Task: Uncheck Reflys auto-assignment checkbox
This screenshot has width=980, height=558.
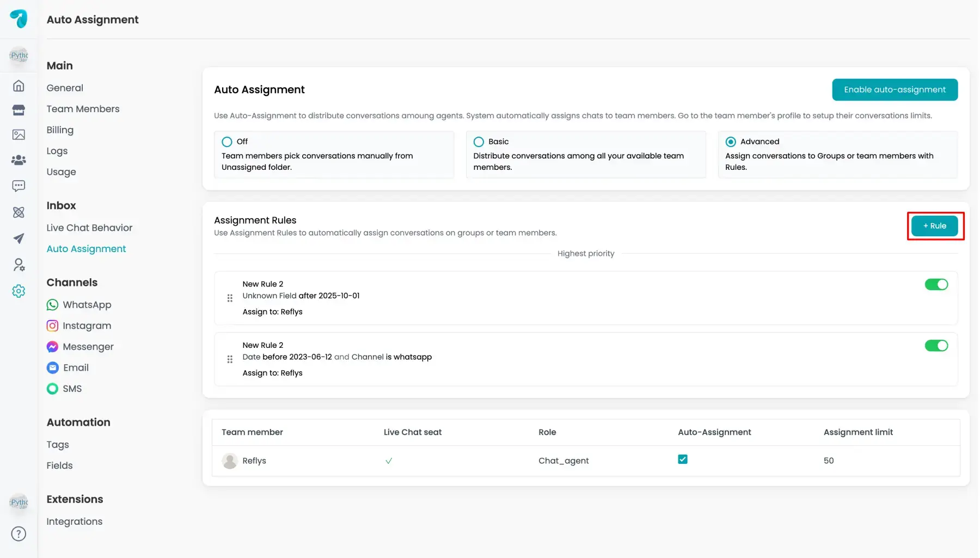Action: tap(682, 459)
